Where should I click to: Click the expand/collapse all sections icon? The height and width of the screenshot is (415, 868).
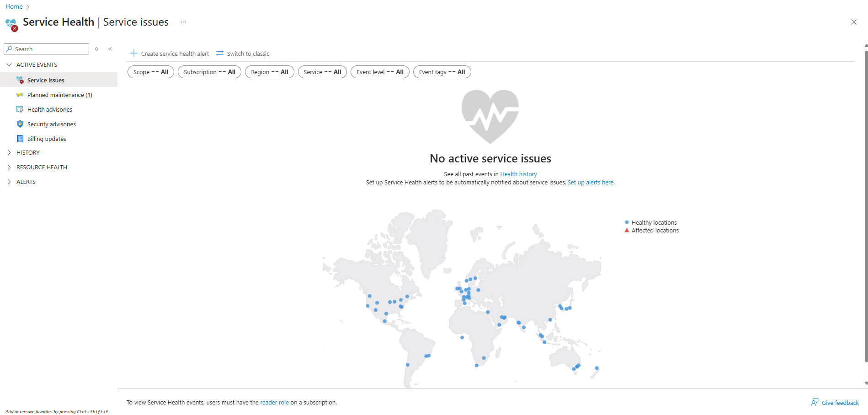click(x=96, y=49)
